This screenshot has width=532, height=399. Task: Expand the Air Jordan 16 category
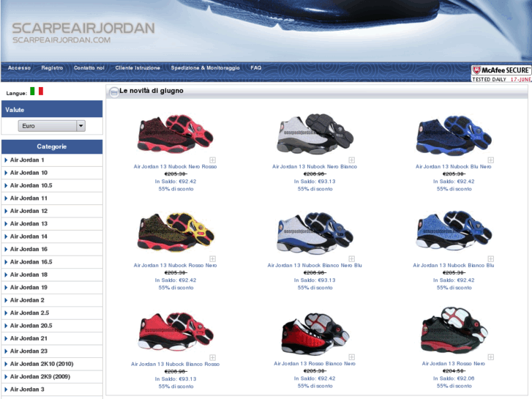pyautogui.click(x=52, y=249)
